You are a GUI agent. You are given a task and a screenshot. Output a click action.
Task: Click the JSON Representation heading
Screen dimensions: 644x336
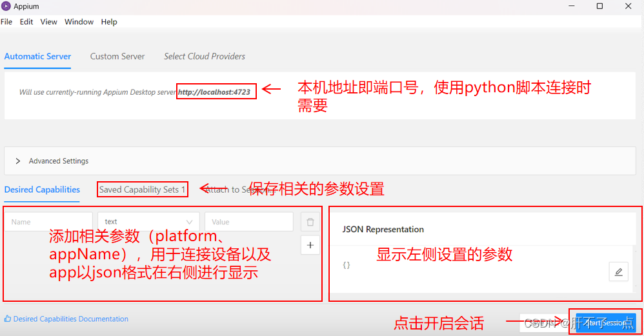tap(383, 230)
